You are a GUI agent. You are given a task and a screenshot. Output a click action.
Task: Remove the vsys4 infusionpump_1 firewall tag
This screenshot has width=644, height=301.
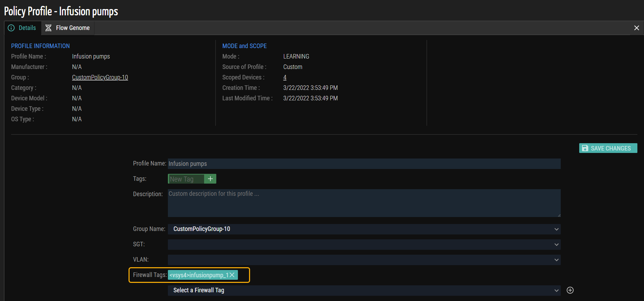tap(232, 275)
